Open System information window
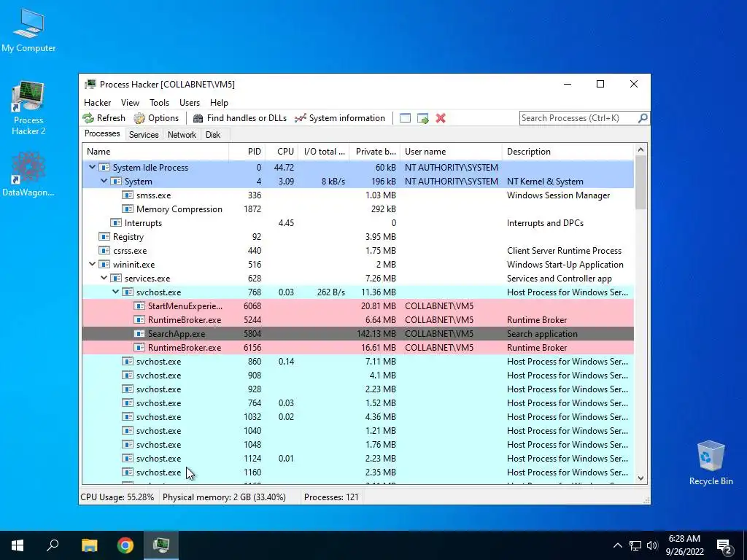Image resolution: width=747 pixels, height=560 pixels. click(x=340, y=118)
